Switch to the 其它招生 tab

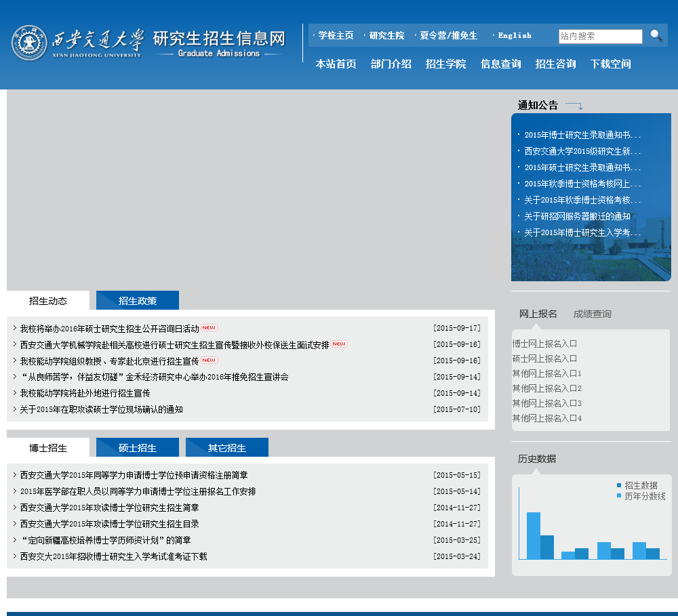click(x=227, y=447)
